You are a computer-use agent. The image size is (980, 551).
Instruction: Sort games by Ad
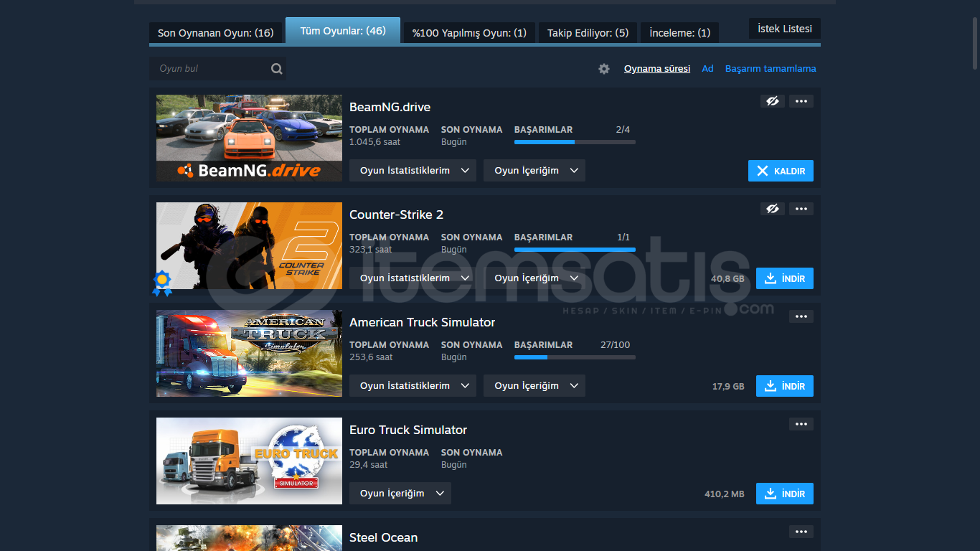(707, 69)
